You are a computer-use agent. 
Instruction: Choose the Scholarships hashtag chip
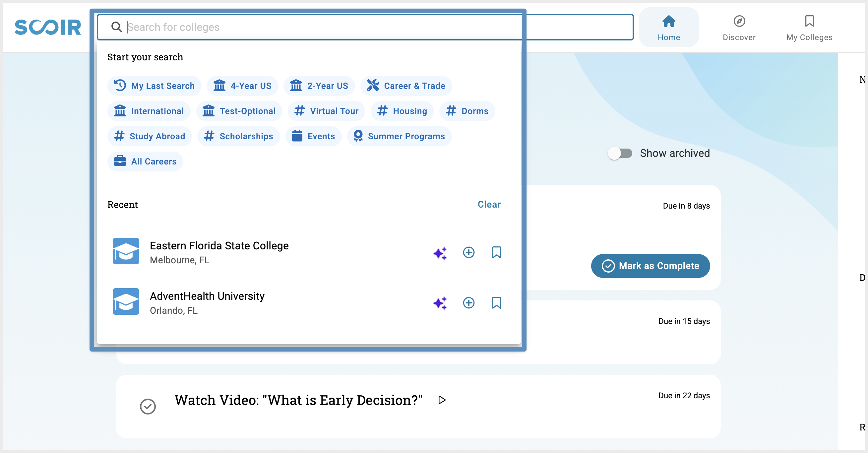click(x=239, y=136)
